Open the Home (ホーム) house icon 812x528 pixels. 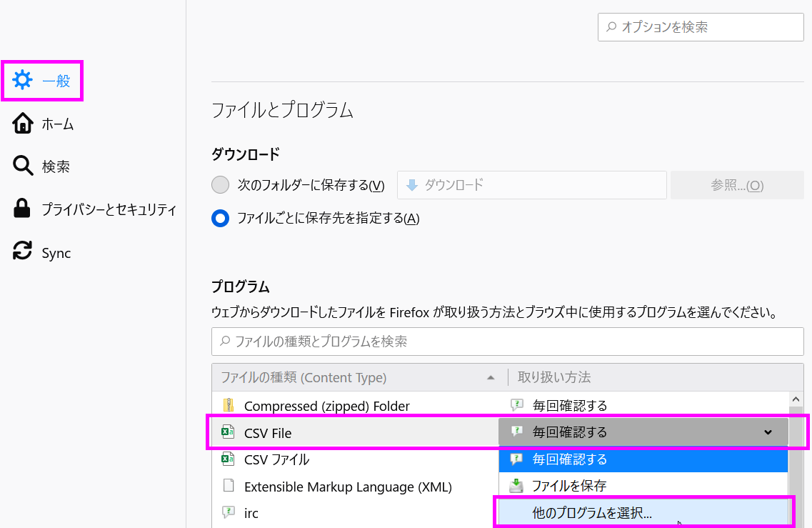click(x=23, y=124)
